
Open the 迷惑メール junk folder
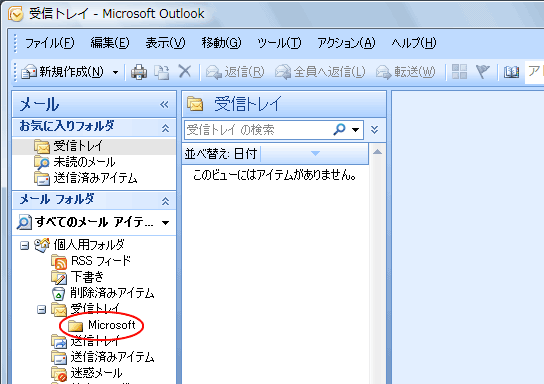coord(96,373)
